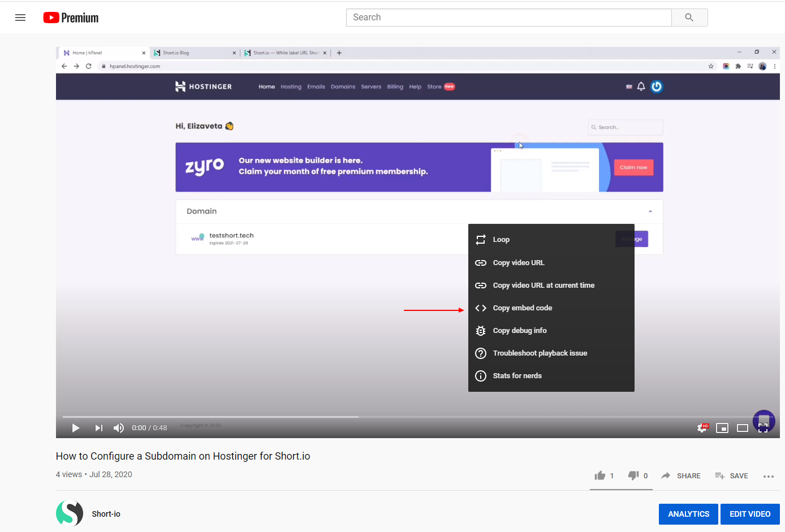
Task: Click the hpanel.hostinger.com address bar
Action: click(x=406, y=66)
